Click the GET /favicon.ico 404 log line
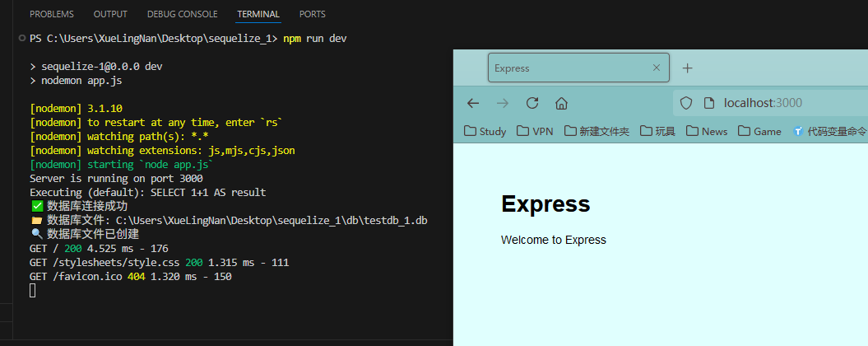The width and height of the screenshot is (868, 346). 131,276
